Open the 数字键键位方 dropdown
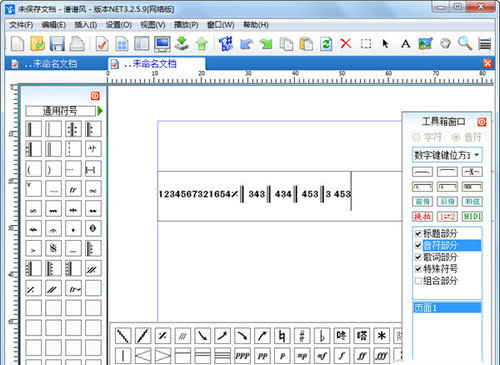 pyautogui.click(x=447, y=155)
